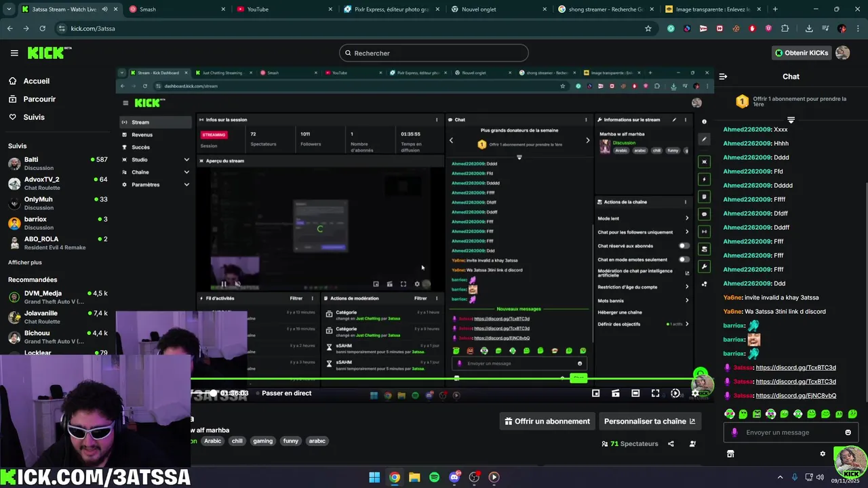Screen dimensions: 868x488
Task: Expand Restriction d'âge du compte option
Action: click(643, 287)
